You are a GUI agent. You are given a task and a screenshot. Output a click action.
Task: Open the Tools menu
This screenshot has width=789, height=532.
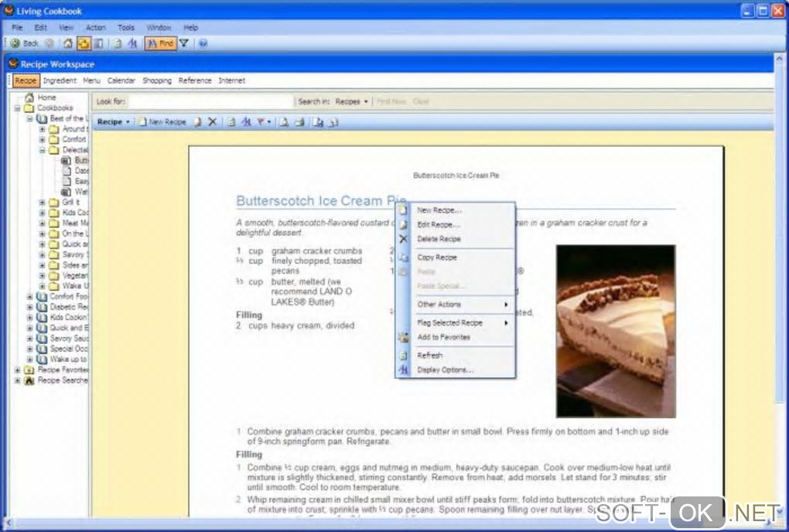coord(126,28)
